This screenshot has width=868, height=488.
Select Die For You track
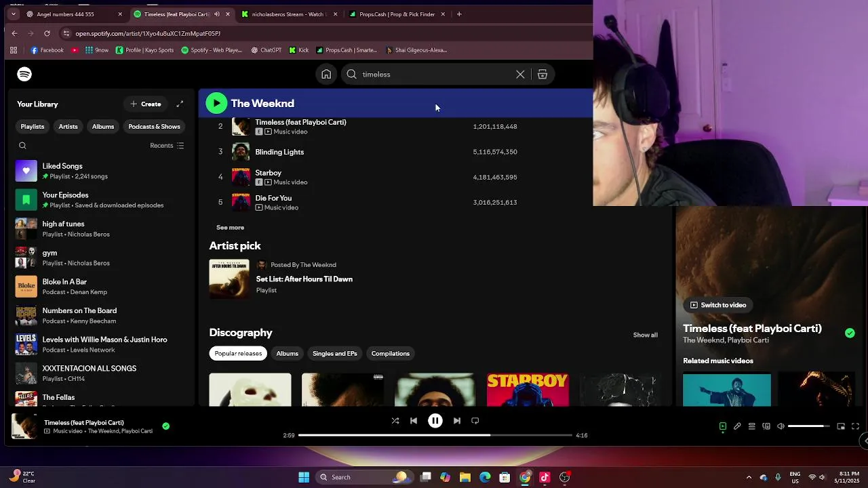coord(273,198)
